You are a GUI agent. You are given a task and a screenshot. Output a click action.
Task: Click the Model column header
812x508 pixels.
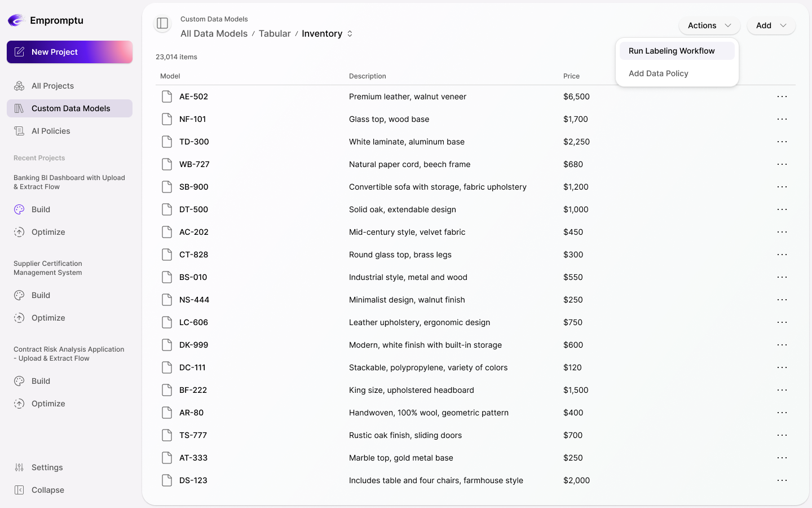click(x=170, y=76)
